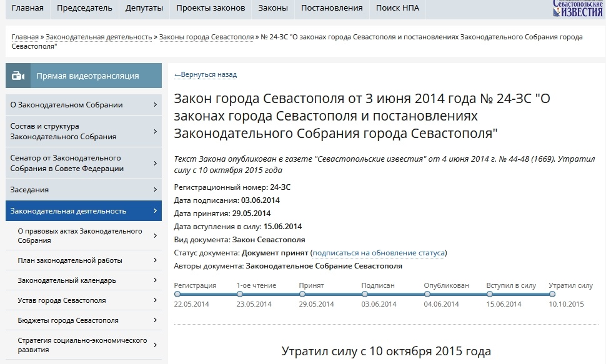Screen dimensions: 606x364
Task: Open Прямая видеотрансляция button
Action: click(x=84, y=76)
